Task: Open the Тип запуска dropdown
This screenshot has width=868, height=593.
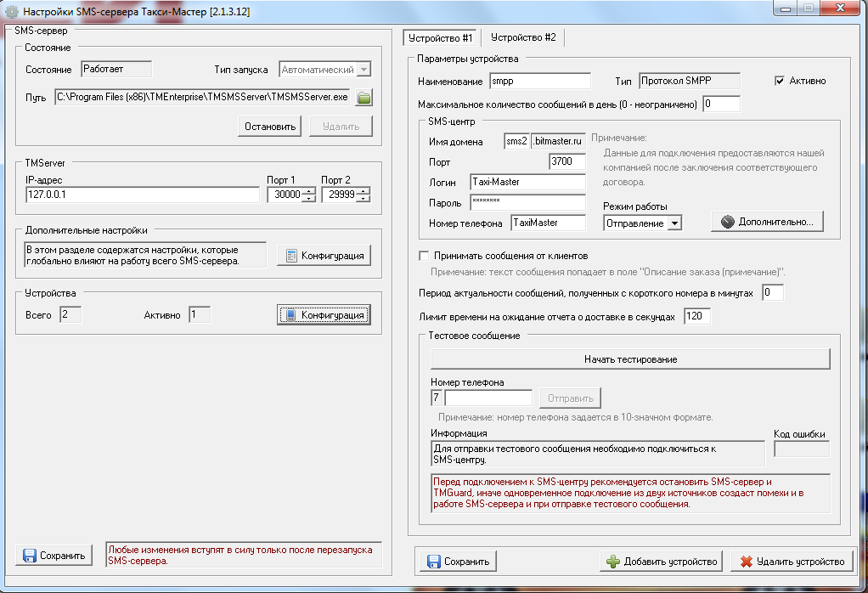Action: pos(364,70)
